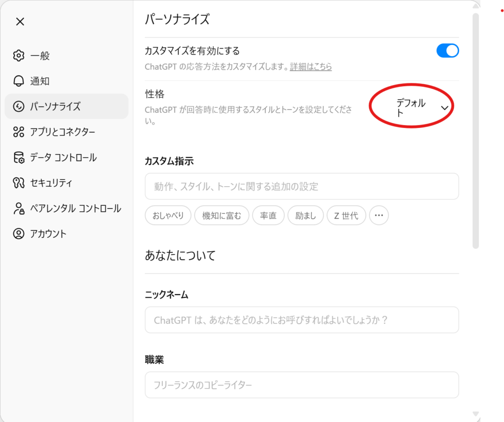Toggle the おしゃべり personality chip
This screenshot has height=422, width=504.
tap(168, 215)
